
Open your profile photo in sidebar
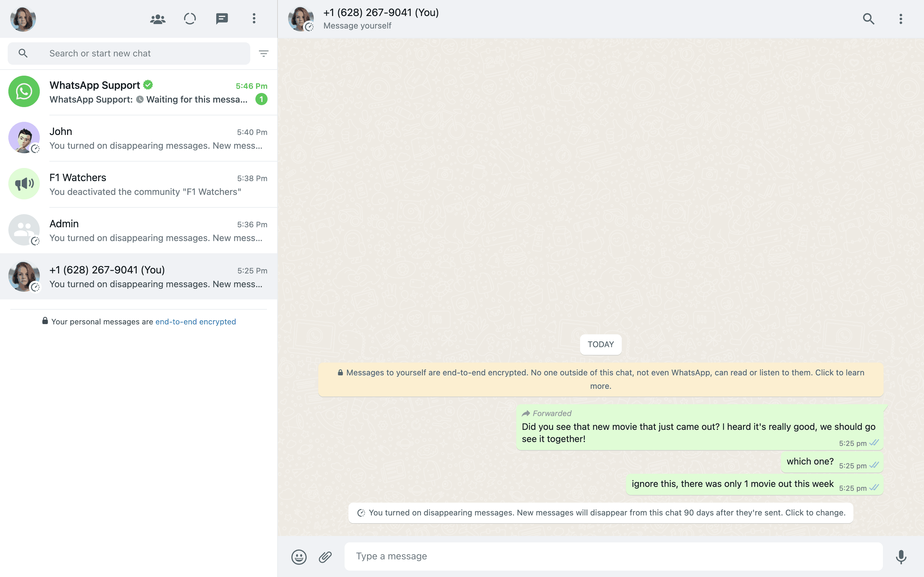tap(23, 19)
